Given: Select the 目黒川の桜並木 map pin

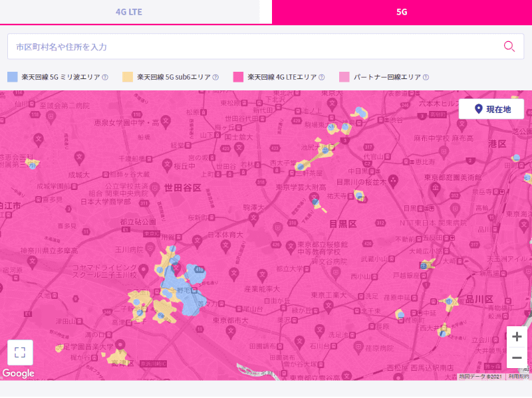Looking at the screenshot, I should tap(393, 180).
